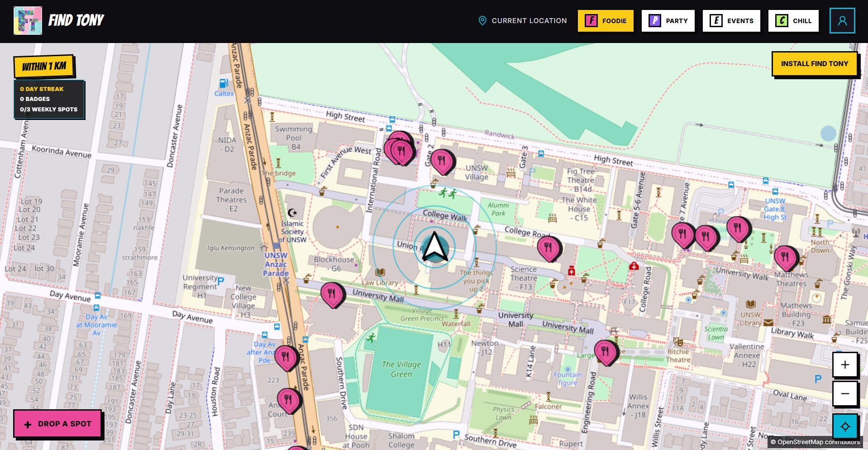
Task: Open the OpenStreetMap contributors link
Action: pyautogui.click(x=815, y=442)
